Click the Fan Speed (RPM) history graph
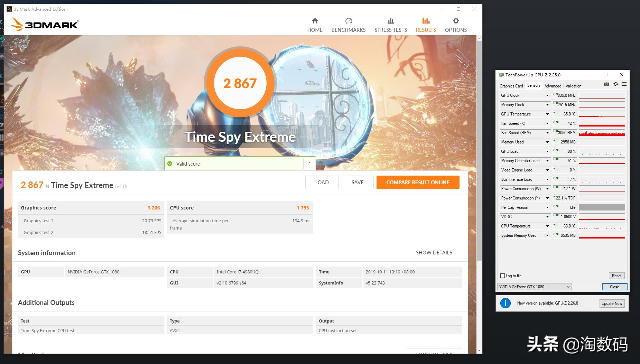 point(602,133)
